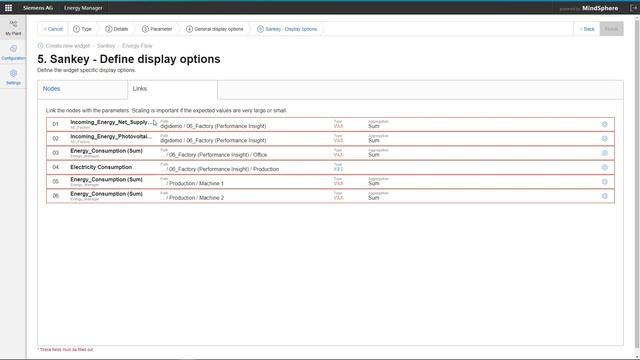
Task: Select the Links tab
Action: point(172,89)
